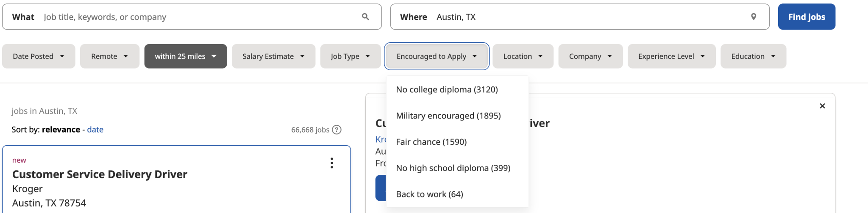Select No college diploma option
The image size is (868, 213).
(x=447, y=90)
